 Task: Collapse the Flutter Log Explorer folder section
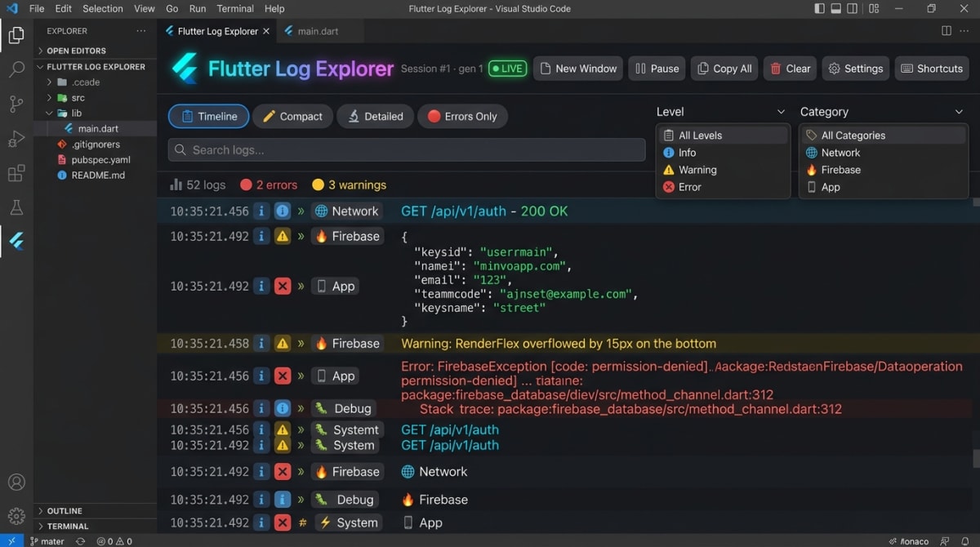tap(95, 67)
